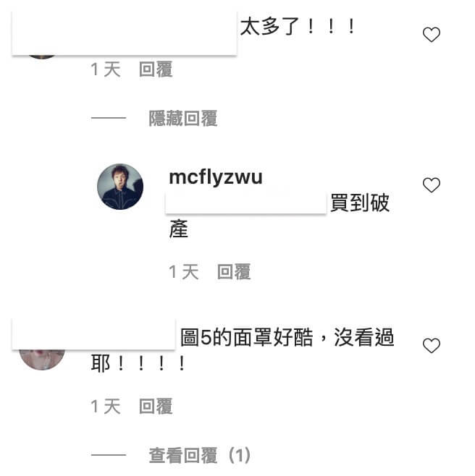Open mcflyzwu's profile picture
This screenshot has height=476, width=475.
[x=120, y=187]
